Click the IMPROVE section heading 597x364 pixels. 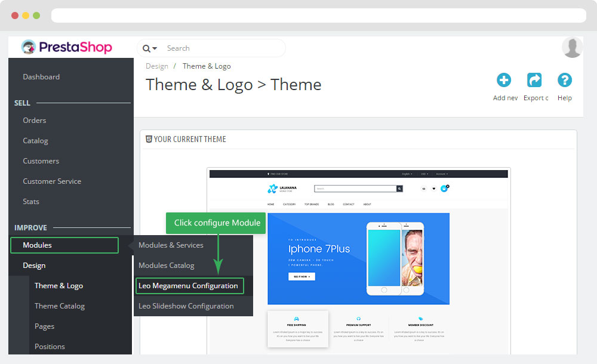[x=30, y=228]
